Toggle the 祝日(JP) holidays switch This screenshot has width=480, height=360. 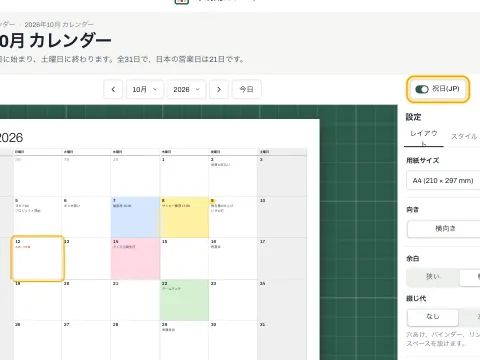[422, 89]
